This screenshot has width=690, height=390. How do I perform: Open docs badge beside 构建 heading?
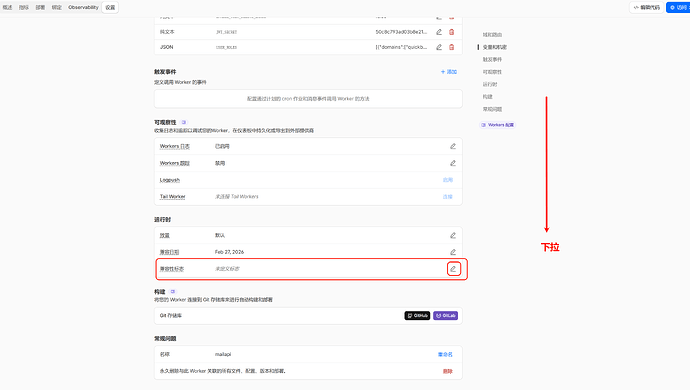point(173,291)
